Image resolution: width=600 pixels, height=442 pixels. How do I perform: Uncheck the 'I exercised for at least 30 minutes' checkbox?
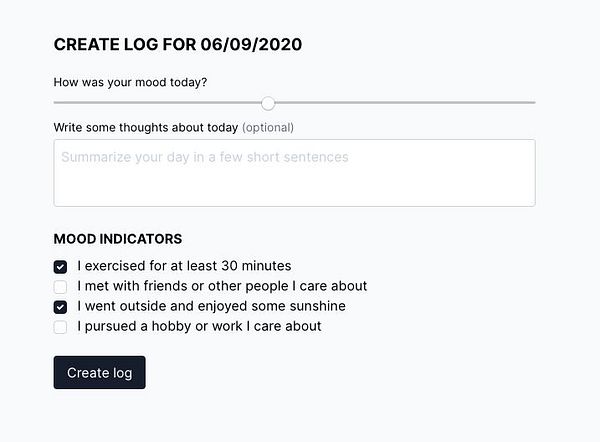[x=61, y=266]
